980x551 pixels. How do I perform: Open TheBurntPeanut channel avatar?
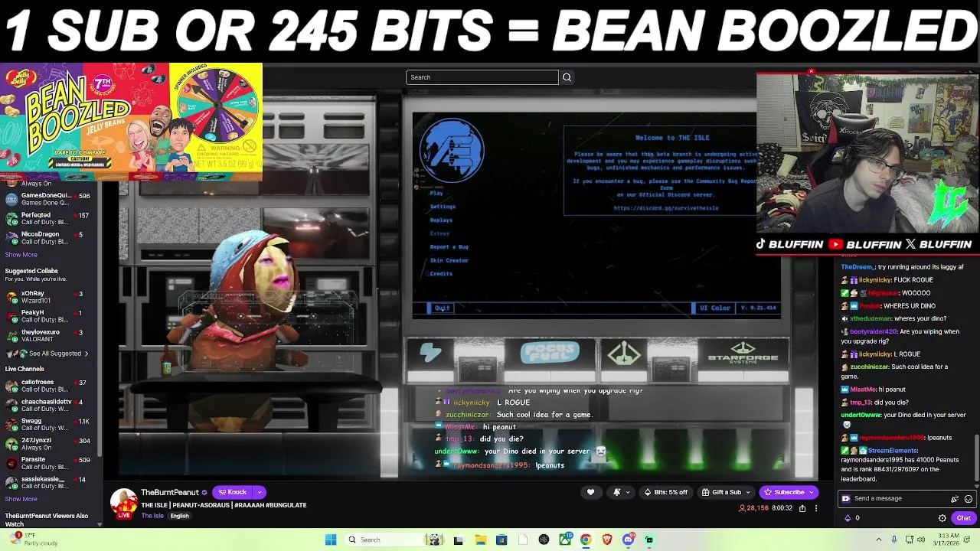[x=123, y=503]
